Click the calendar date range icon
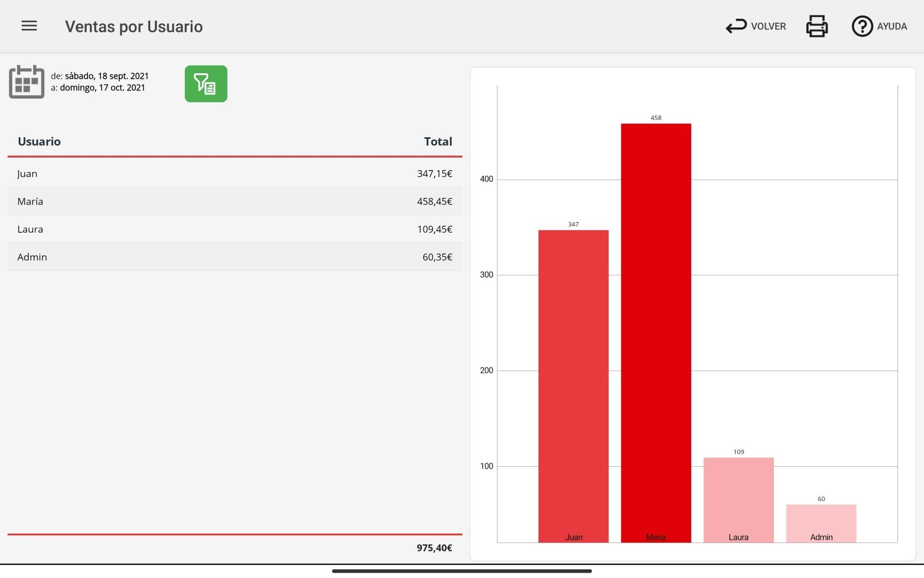 coord(26,82)
